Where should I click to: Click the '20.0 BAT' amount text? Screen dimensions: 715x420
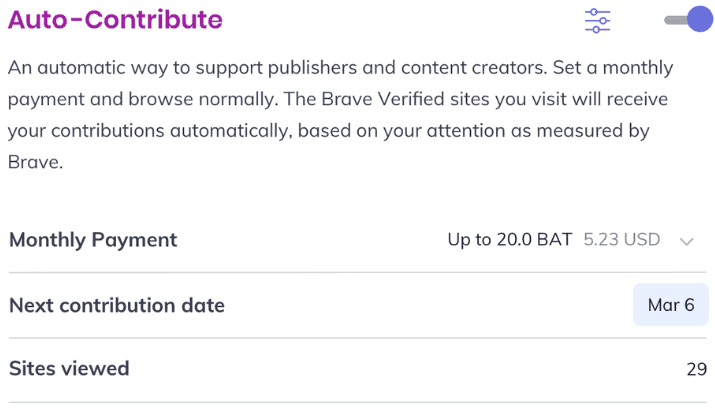[x=534, y=239]
